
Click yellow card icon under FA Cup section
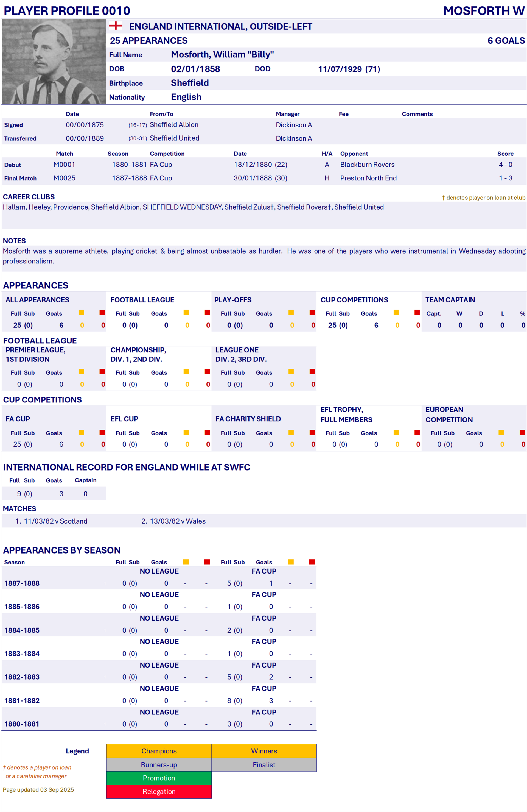point(82,433)
